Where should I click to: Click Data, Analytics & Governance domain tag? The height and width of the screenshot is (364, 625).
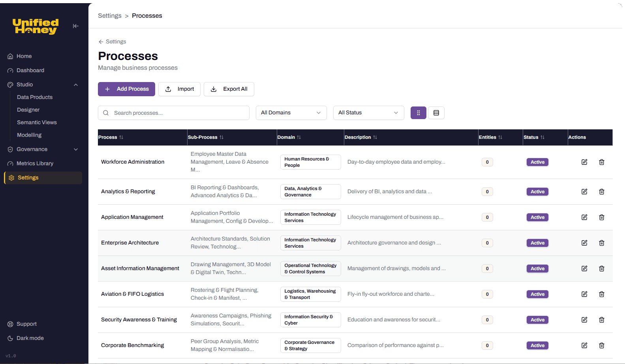pos(311,192)
